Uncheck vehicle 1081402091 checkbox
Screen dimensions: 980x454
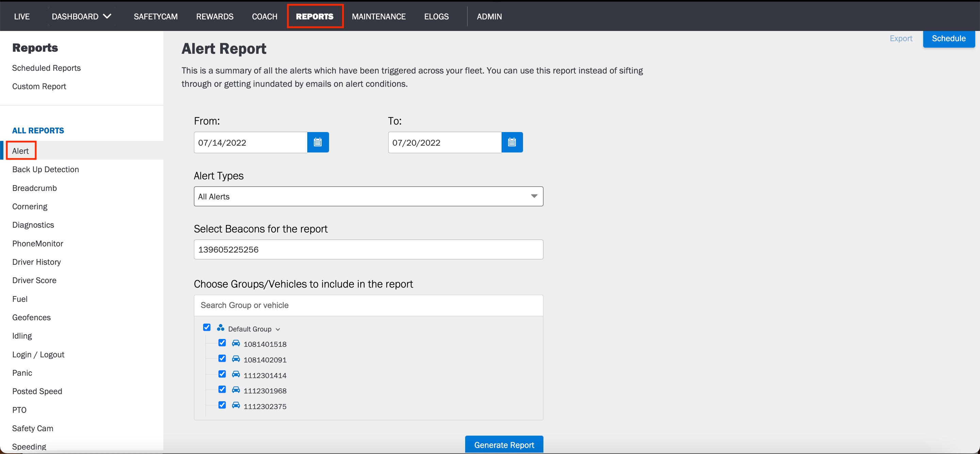tap(222, 358)
